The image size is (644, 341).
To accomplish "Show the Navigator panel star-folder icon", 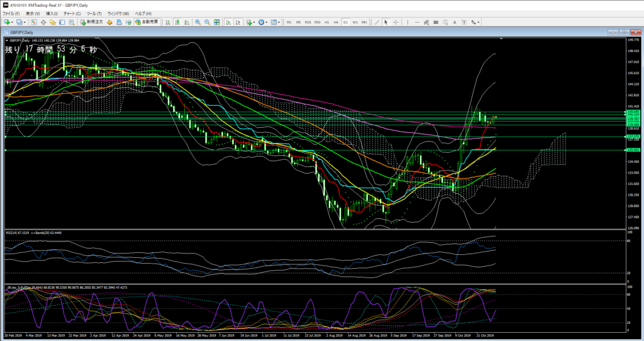I will point(53,22).
